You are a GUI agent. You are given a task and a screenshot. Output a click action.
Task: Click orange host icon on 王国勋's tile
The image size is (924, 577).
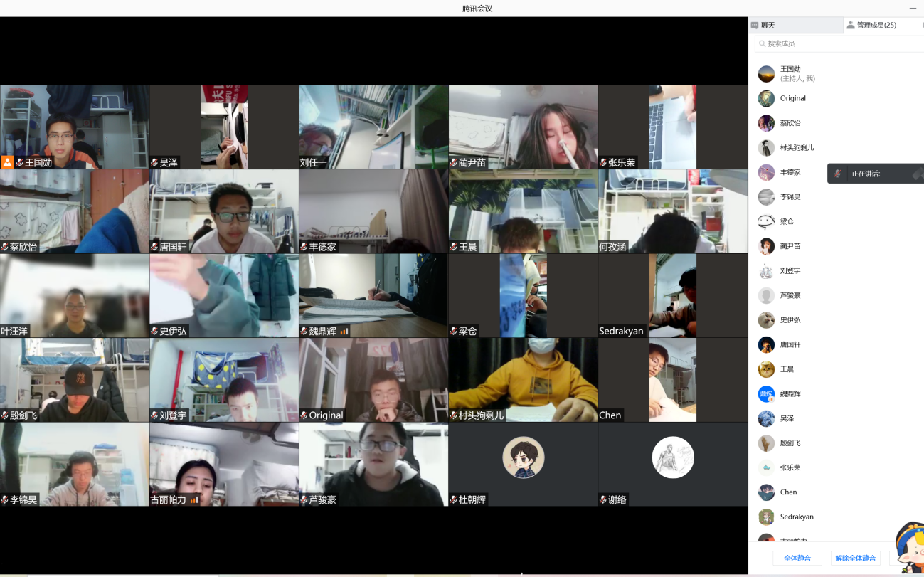click(x=7, y=162)
